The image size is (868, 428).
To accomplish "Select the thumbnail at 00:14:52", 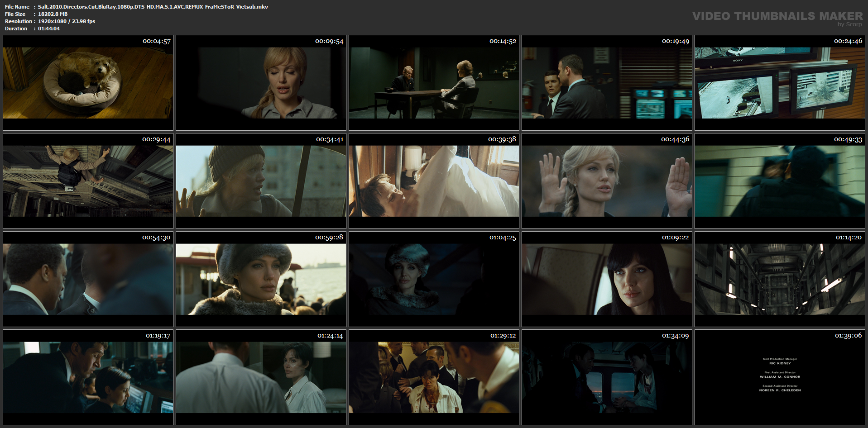I will click(x=434, y=83).
